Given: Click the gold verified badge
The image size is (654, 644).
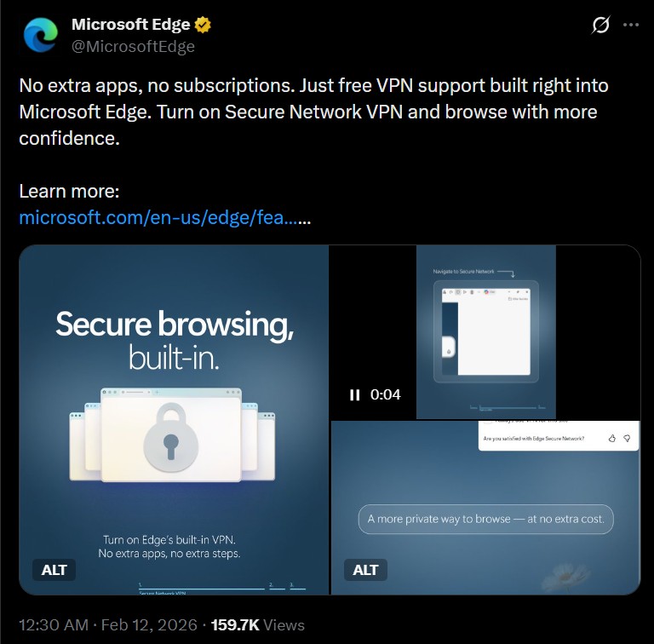Looking at the screenshot, I should click(203, 25).
